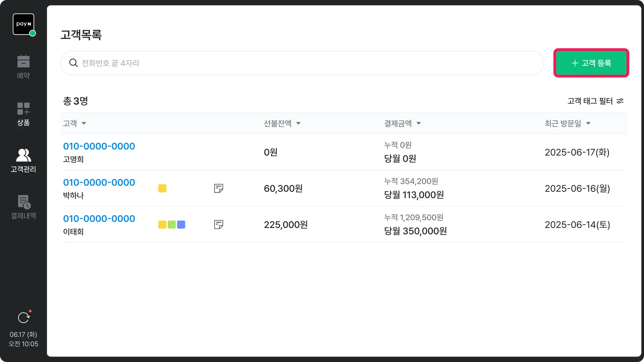
Task: Click 박하나's yellow tag swatch
Action: [x=162, y=188]
